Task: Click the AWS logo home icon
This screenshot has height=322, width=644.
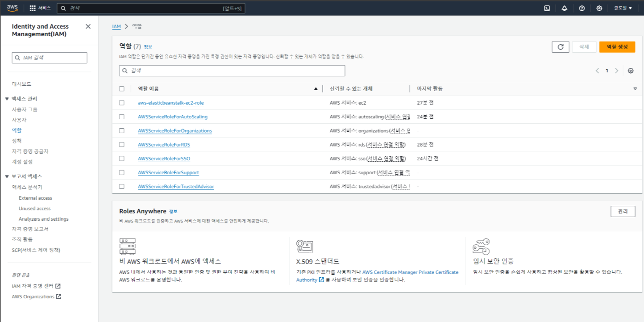Action: [x=12, y=8]
